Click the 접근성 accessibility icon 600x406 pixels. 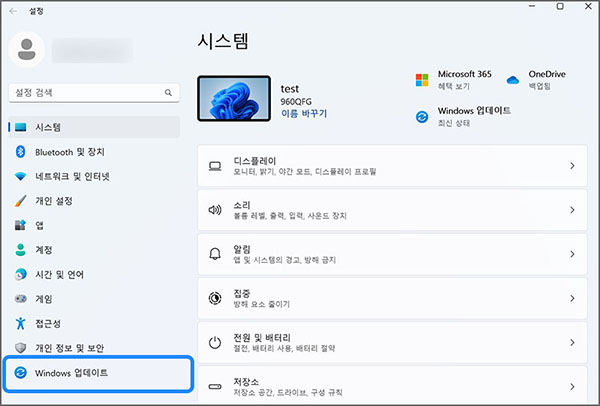coord(21,323)
